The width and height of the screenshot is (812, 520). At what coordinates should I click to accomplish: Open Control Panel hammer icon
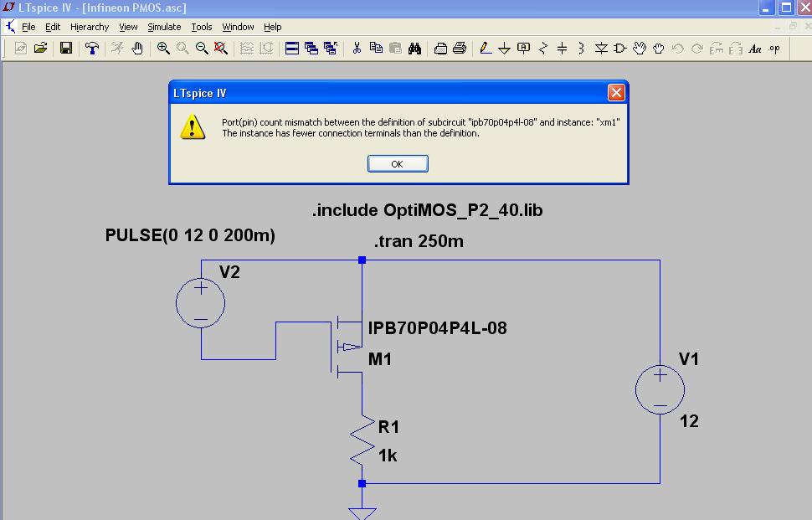92,49
